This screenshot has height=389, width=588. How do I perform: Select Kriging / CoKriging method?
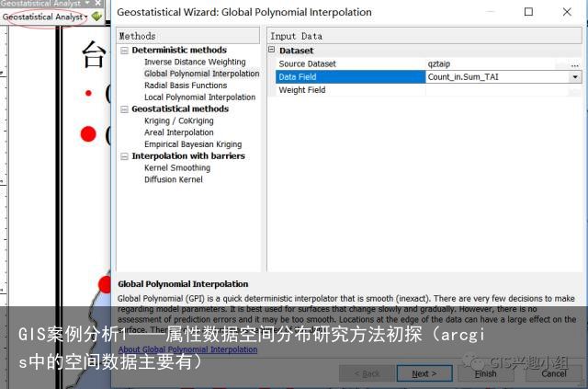pyautogui.click(x=179, y=120)
